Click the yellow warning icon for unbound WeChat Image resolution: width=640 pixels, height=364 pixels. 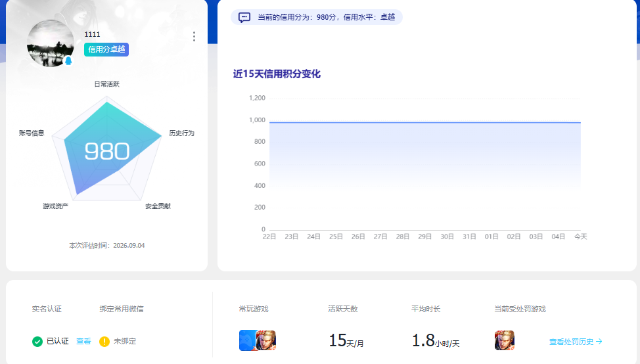(x=104, y=342)
